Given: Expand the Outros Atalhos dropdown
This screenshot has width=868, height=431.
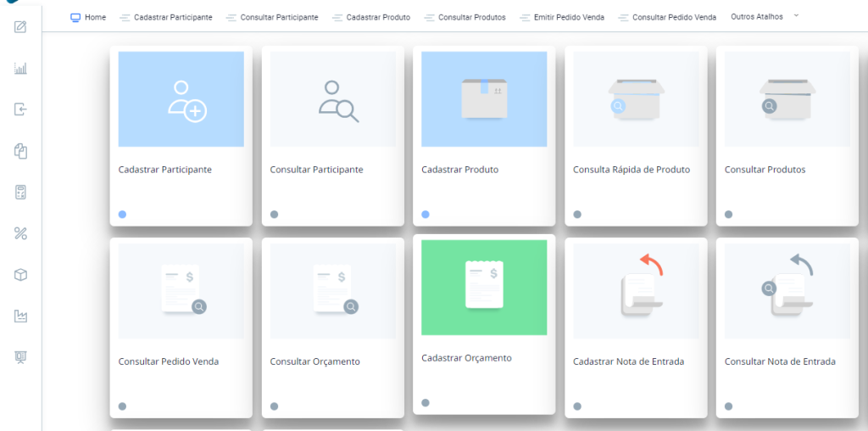Looking at the screenshot, I should [765, 16].
